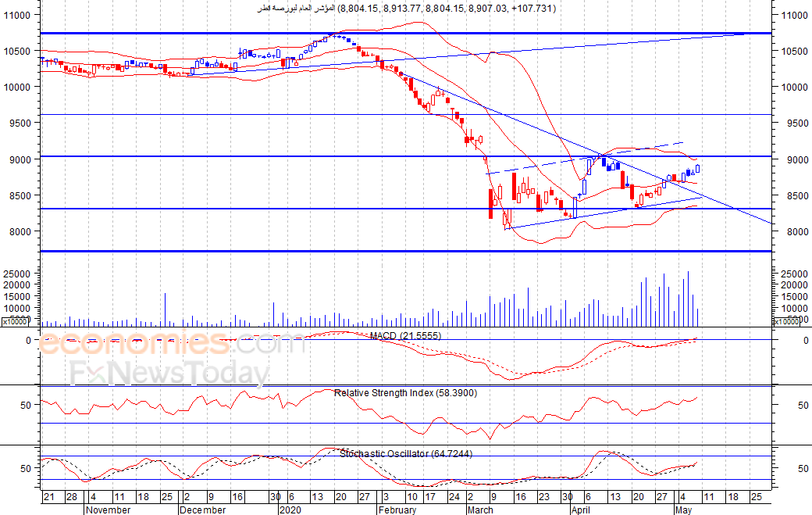The image size is (812, 515).
Task: Select the February month label on time axis
Action: tap(397, 510)
